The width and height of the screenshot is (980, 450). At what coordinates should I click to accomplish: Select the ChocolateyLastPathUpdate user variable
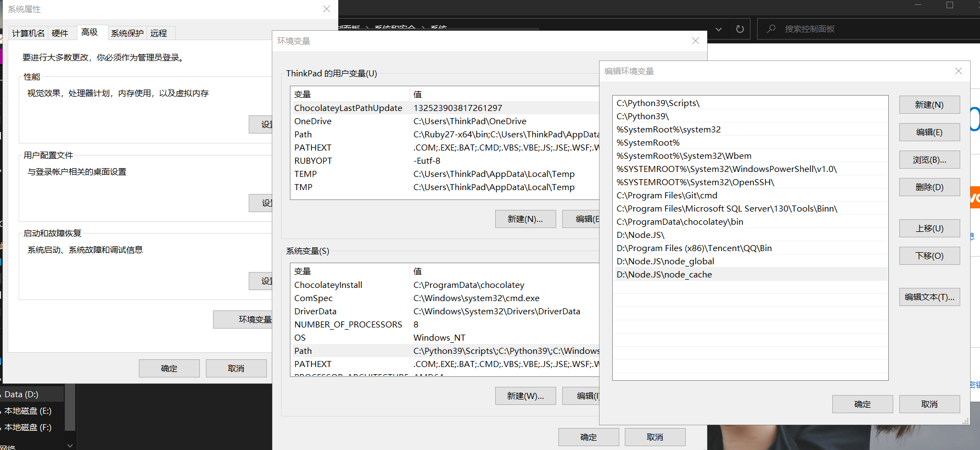click(x=445, y=108)
